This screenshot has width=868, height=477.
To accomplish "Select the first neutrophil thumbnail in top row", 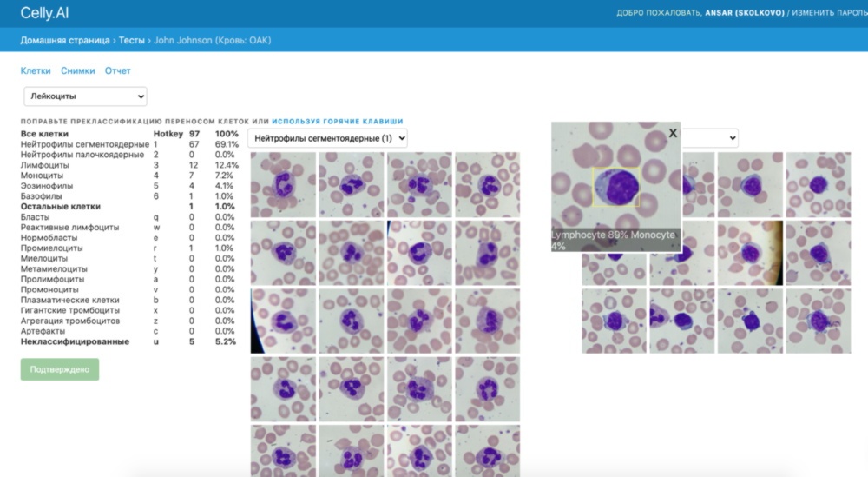I will [x=283, y=184].
